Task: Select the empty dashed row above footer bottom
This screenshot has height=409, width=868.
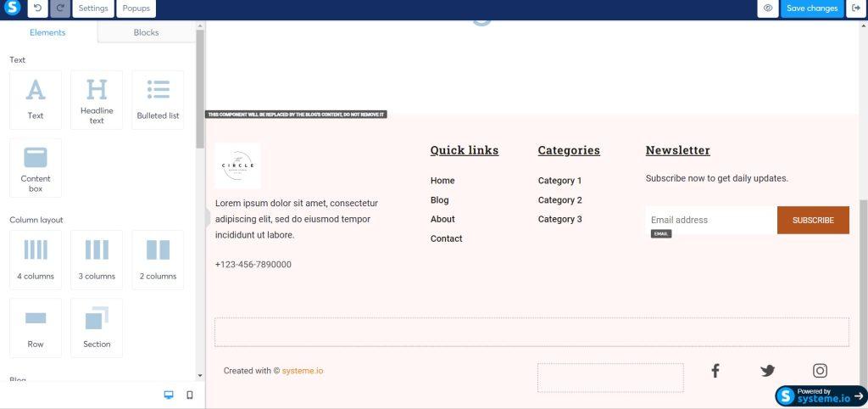Action: 531,332
